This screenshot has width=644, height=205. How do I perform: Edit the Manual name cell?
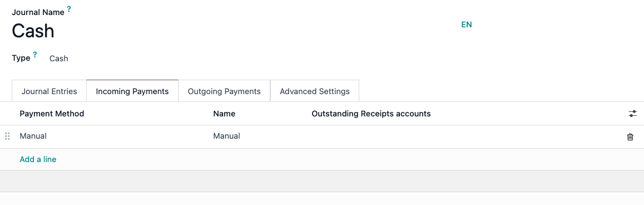259,136
